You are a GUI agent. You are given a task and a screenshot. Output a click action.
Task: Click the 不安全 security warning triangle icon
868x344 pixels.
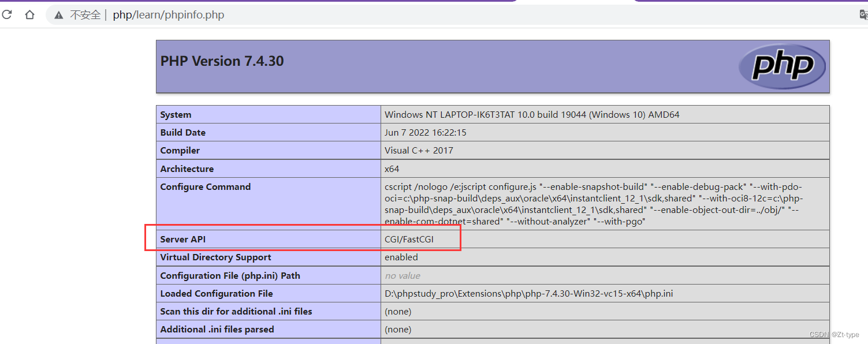click(x=59, y=14)
